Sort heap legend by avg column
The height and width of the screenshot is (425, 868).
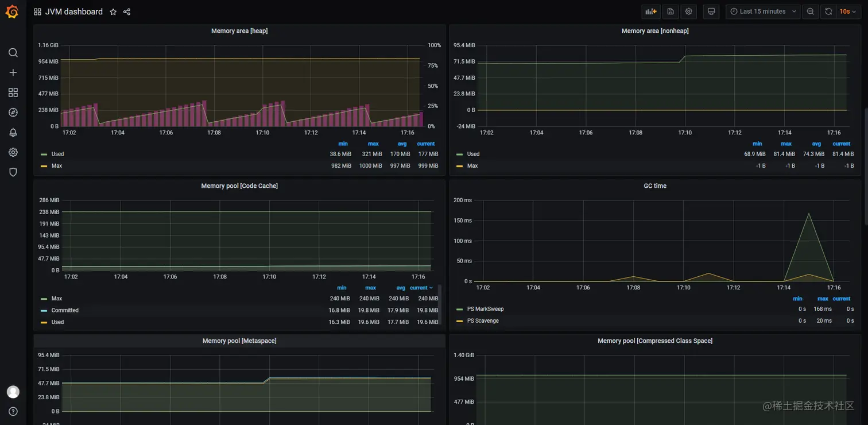click(x=402, y=144)
